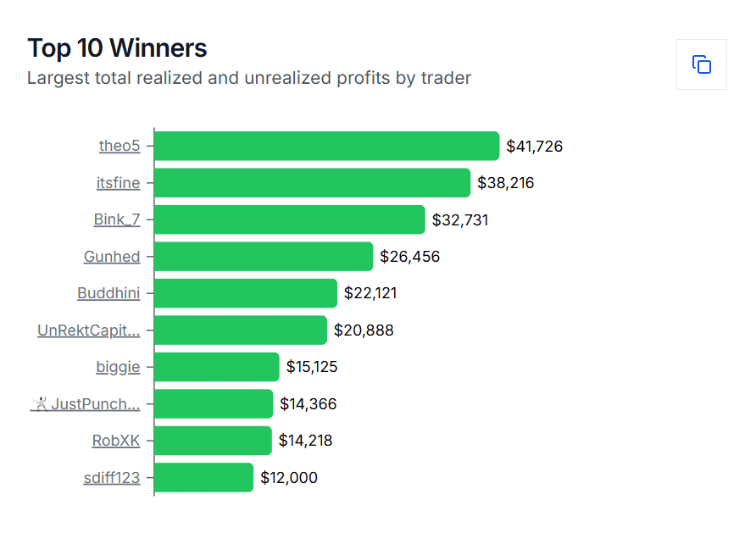756x533 pixels.
Task: Select Buddhini's $22,121 bar
Action: (x=246, y=292)
